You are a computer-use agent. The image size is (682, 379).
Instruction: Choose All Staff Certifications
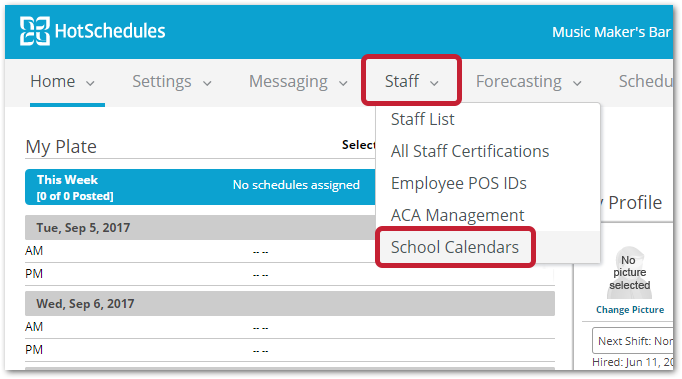pos(470,151)
